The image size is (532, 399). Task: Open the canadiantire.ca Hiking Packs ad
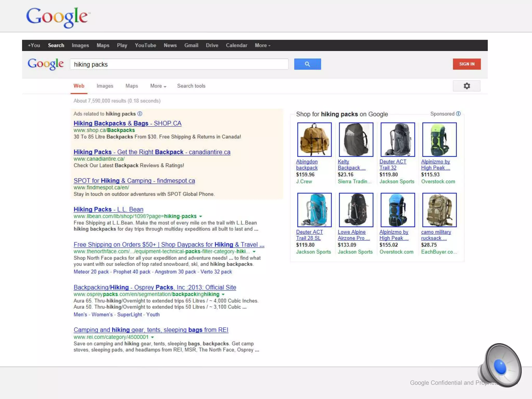coord(152,152)
